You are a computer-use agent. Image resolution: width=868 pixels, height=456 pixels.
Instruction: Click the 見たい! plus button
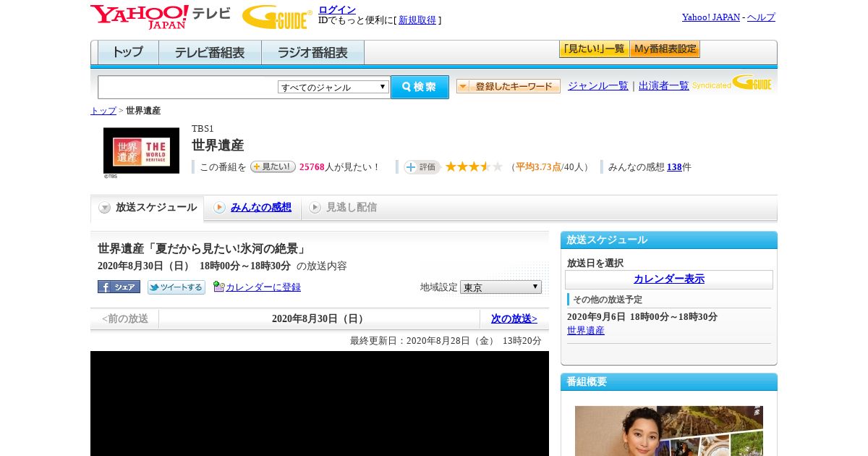click(273, 166)
